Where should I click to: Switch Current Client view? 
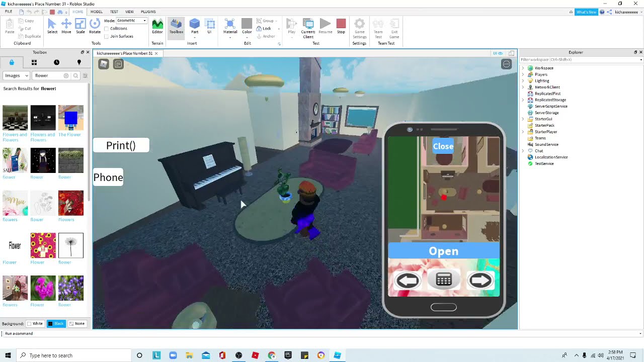[x=308, y=29]
